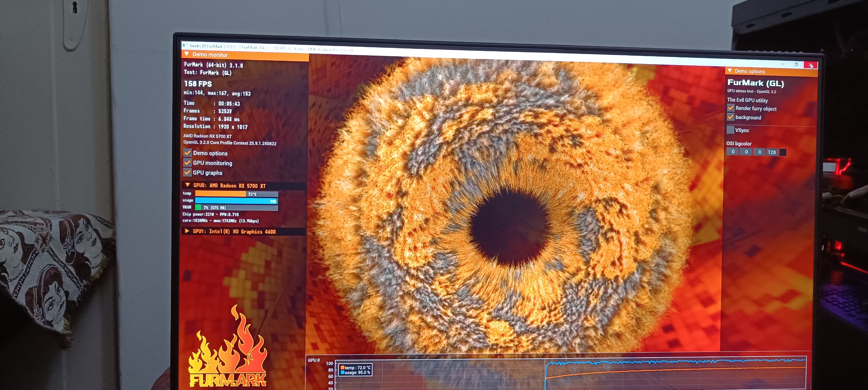
Task: Uncheck the GPU graphs checkbox
Action: 188,172
